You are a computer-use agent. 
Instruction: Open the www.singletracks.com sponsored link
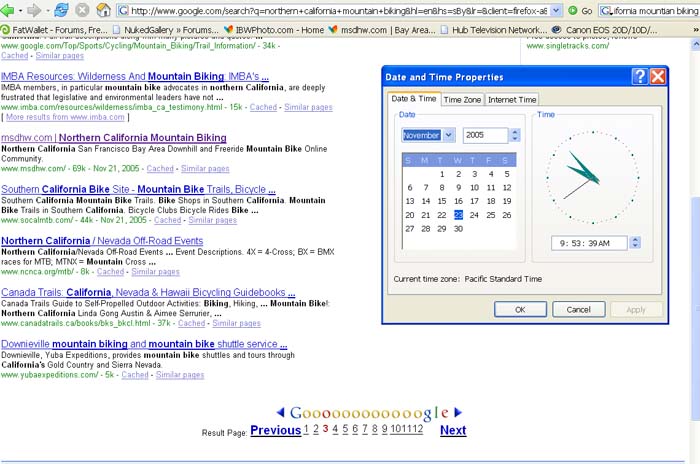tap(567, 46)
